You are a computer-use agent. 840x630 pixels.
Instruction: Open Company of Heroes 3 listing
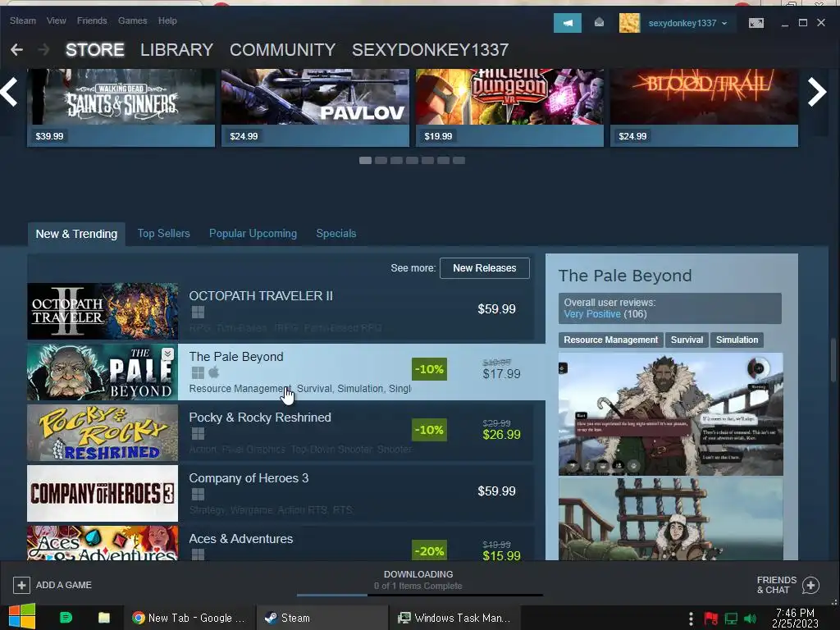[x=281, y=493]
